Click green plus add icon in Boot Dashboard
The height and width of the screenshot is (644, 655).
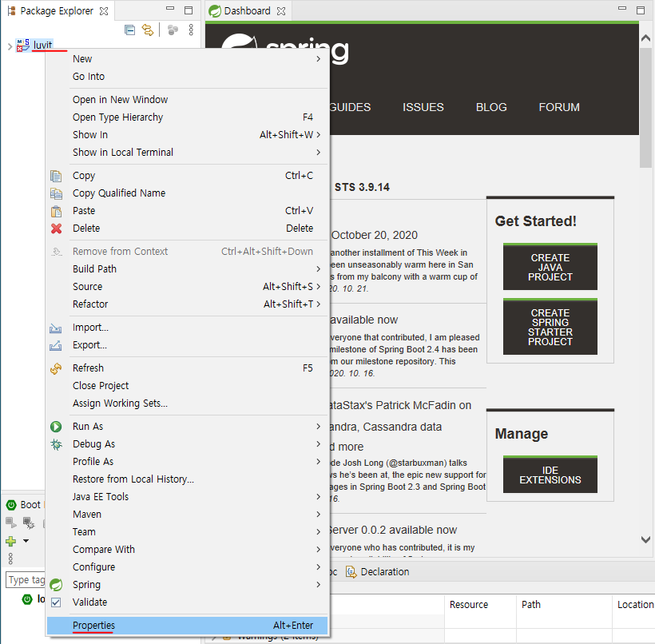coord(11,541)
